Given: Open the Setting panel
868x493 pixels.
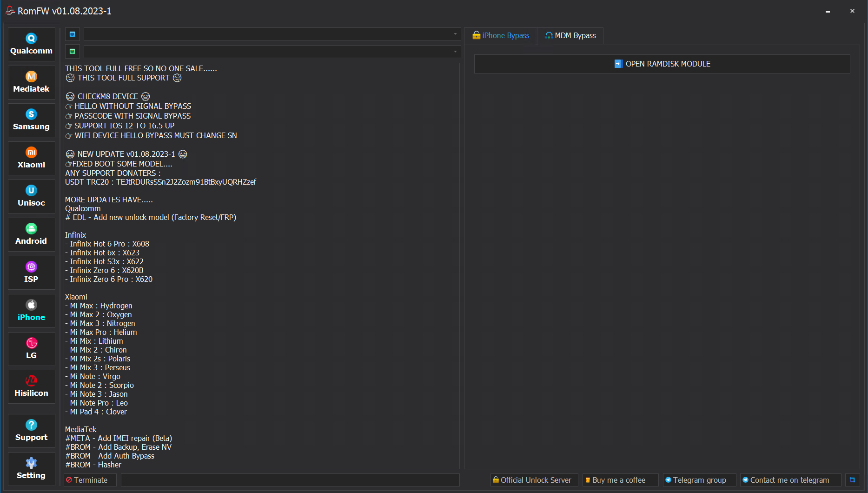Looking at the screenshot, I should (31, 469).
